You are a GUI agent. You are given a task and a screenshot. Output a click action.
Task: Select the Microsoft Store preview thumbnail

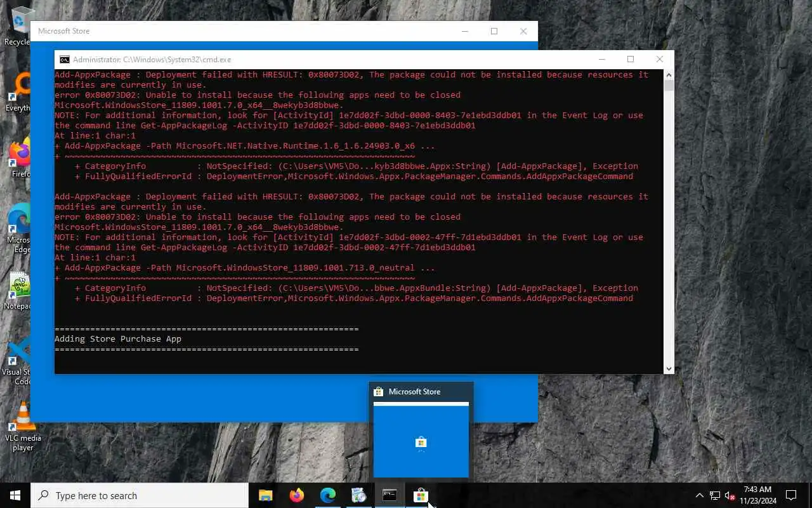[421, 439]
